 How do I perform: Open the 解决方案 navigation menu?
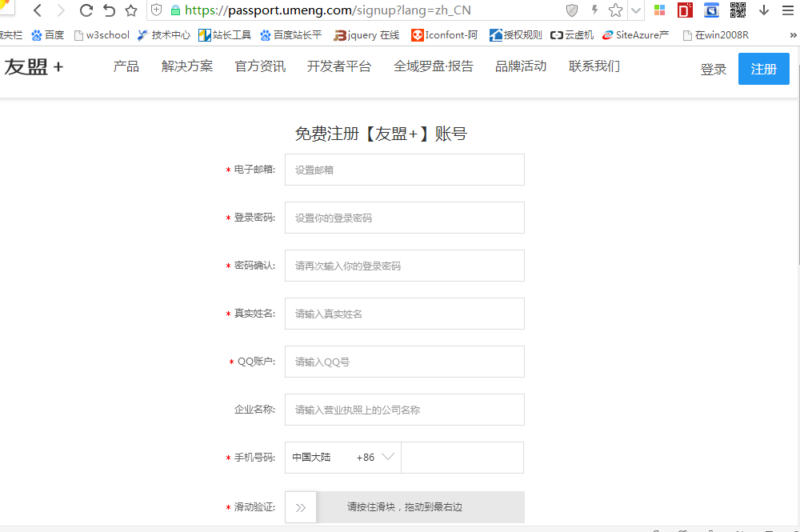tap(187, 66)
